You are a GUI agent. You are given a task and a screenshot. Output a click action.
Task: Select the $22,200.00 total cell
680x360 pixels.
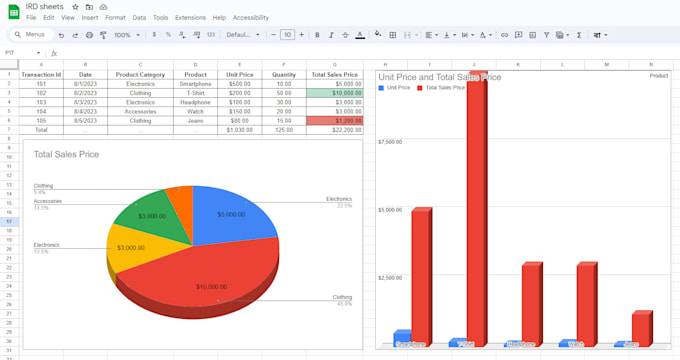pos(335,130)
